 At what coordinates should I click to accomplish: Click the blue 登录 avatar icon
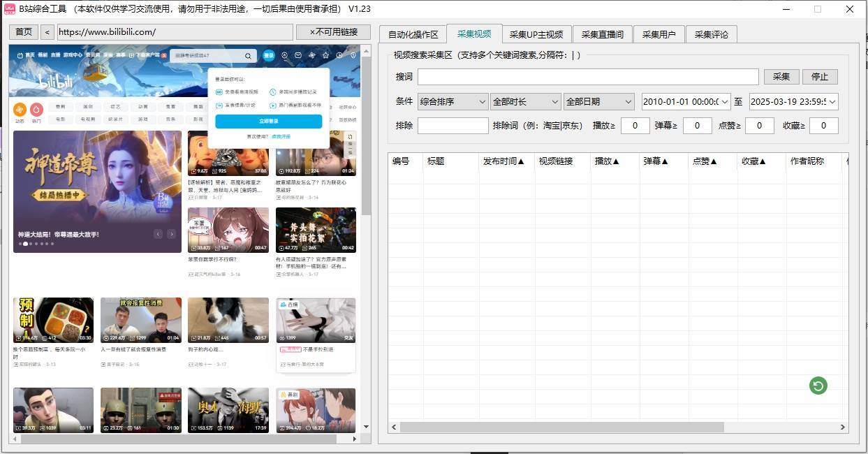pyautogui.click(x=269, y=55)
